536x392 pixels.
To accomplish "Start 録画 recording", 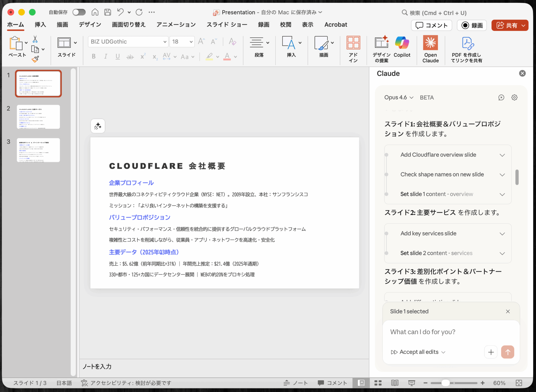I will point(472,25).
